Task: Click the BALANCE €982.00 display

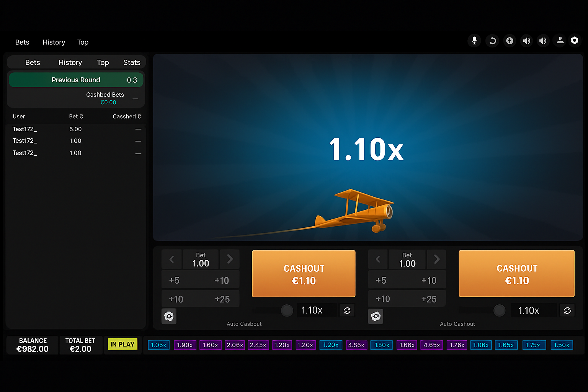Action: click(x=33, y=345)
